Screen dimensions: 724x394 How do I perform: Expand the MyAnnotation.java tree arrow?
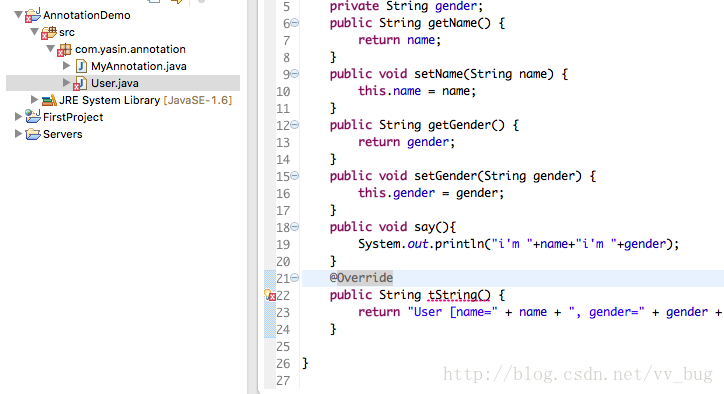tap(66, 66)
